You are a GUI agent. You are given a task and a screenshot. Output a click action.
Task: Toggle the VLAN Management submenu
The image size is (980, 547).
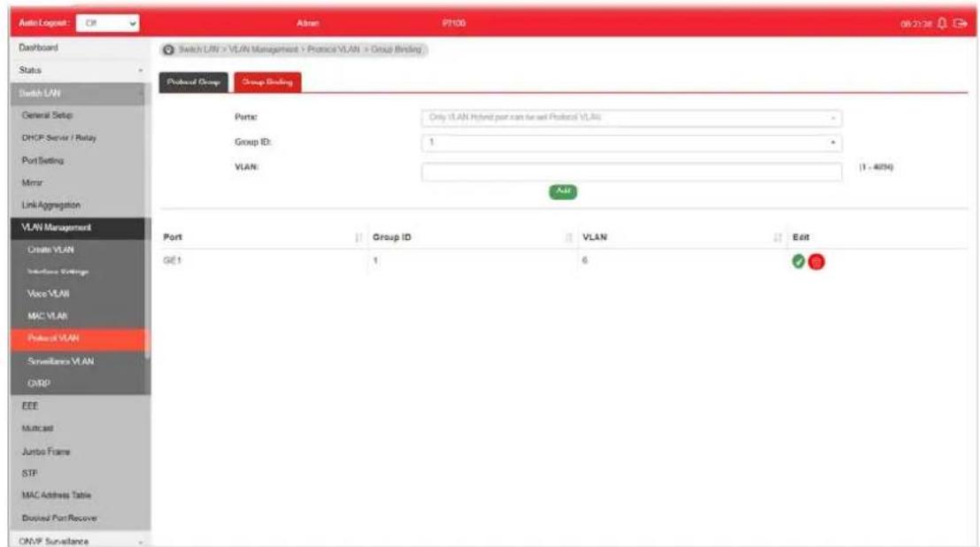pos(80,227)
